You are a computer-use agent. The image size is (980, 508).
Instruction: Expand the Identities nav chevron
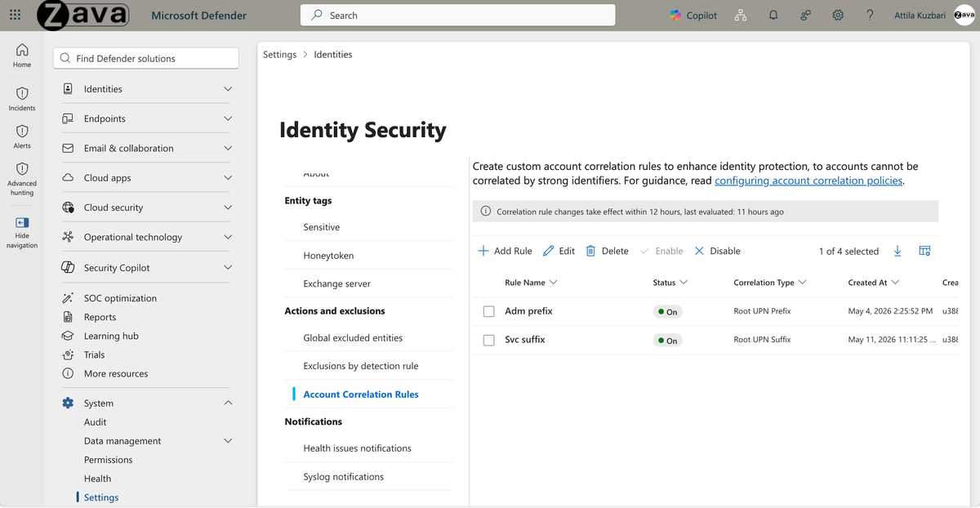point(228,89)
